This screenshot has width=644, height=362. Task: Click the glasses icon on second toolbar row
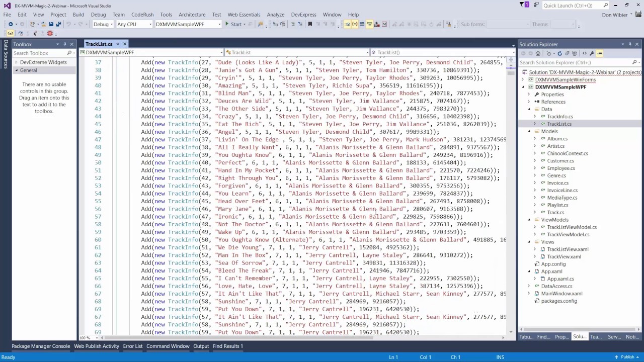point(10,33)
